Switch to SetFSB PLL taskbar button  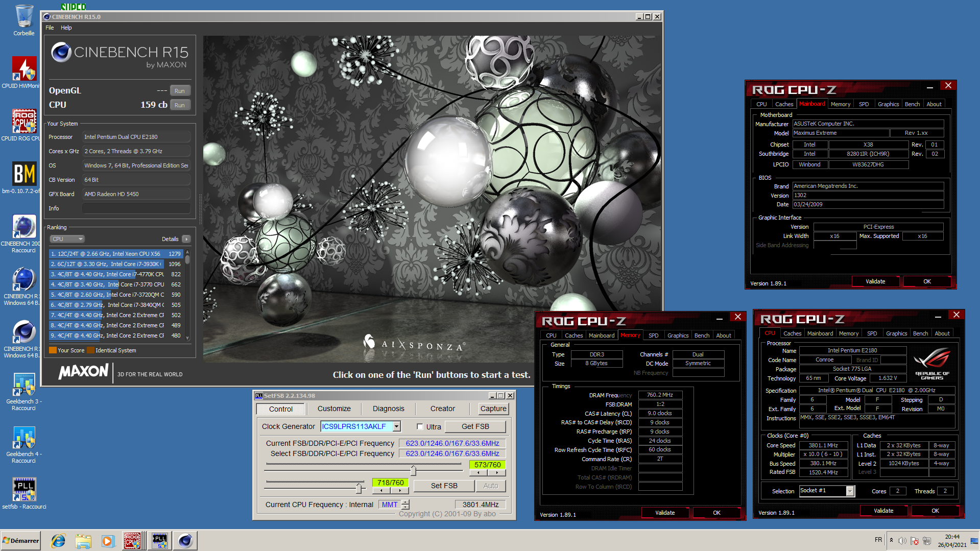[x=160, y=540]
